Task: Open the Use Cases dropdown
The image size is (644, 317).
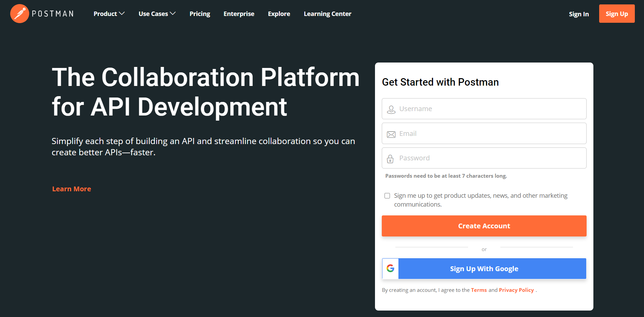Action: pyautogui.click(x=157, y=14)
